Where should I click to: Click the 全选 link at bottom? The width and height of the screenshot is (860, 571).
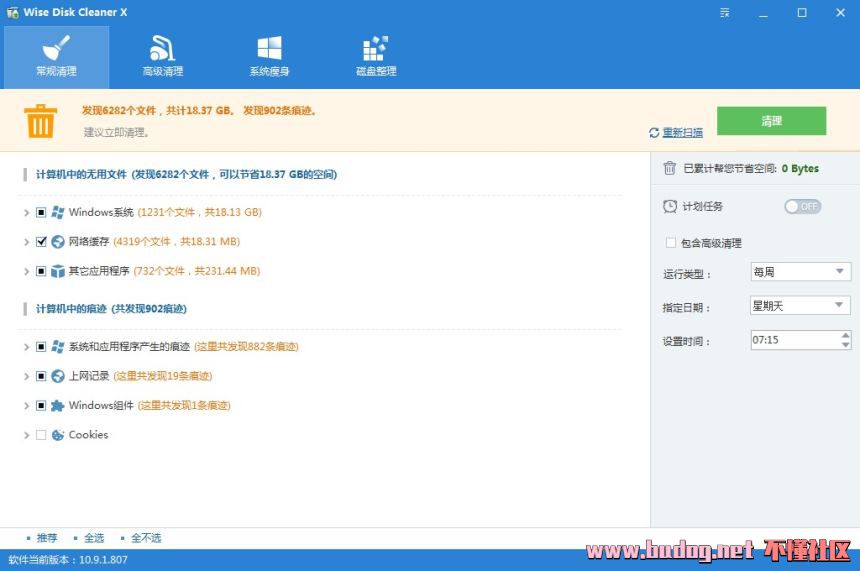(x=94, y=538)
